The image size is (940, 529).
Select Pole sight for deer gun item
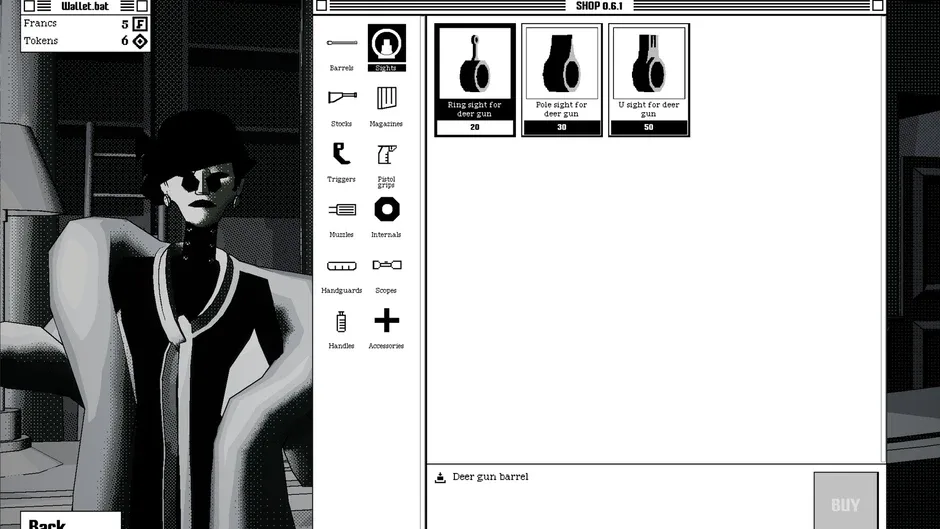point(562,80)
